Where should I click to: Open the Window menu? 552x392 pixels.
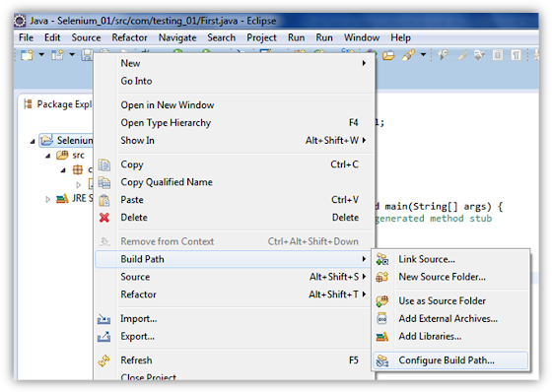pos(362,37)
